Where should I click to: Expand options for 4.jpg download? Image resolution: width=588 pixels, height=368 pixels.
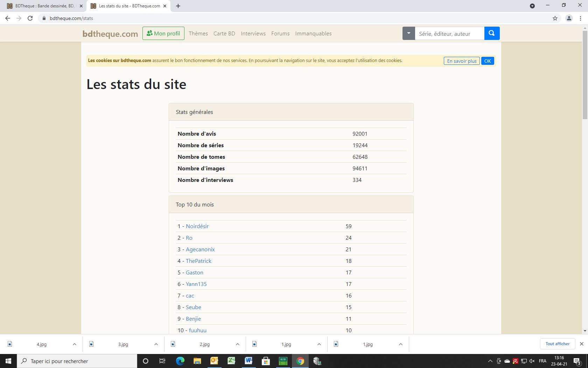pos(74,344)
